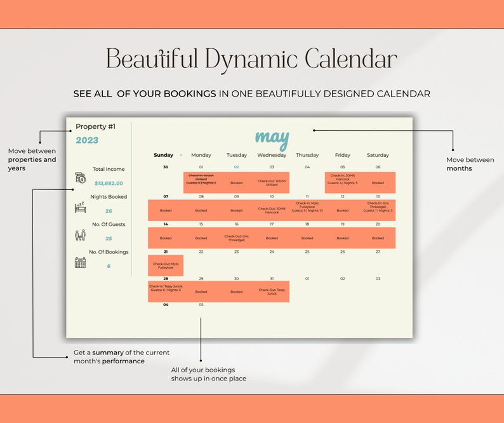Click the bold date number 21

(166, 252)
